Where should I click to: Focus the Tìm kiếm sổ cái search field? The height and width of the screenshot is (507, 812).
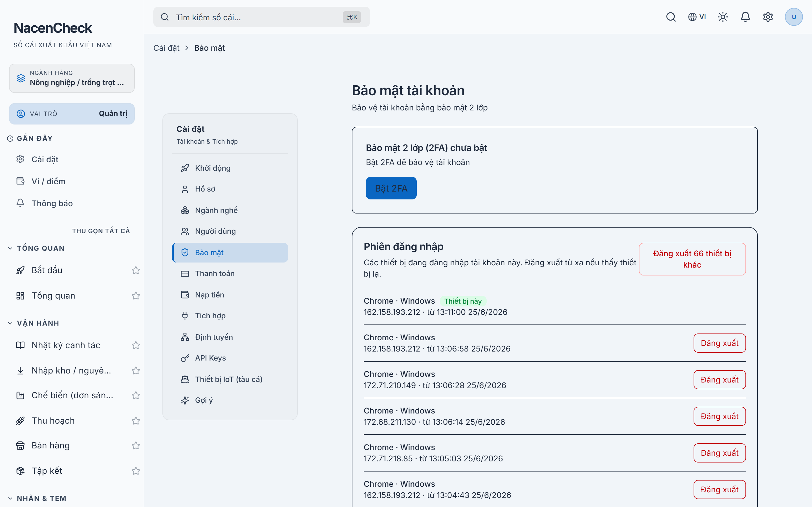coord(261,17)
